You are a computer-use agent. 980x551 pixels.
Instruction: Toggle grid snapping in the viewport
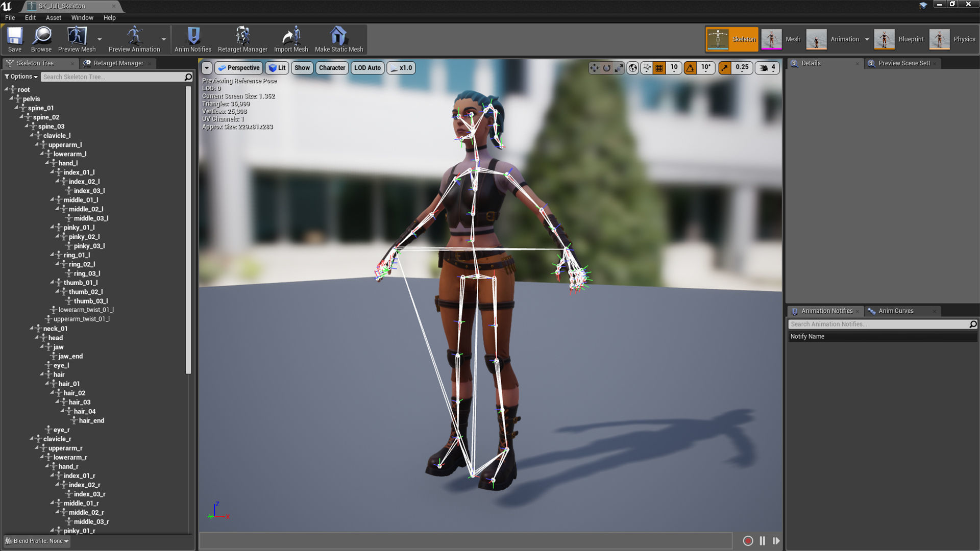click(658, 67)
